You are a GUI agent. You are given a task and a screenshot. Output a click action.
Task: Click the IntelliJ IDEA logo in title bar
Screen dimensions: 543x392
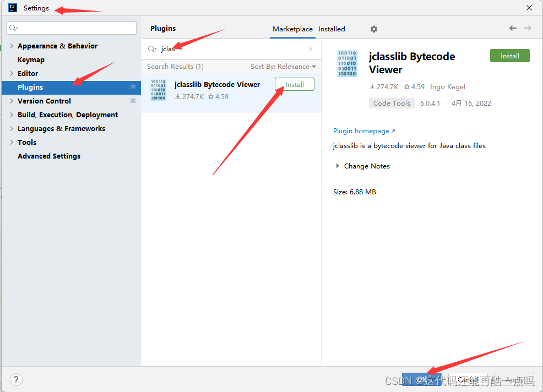13,8
